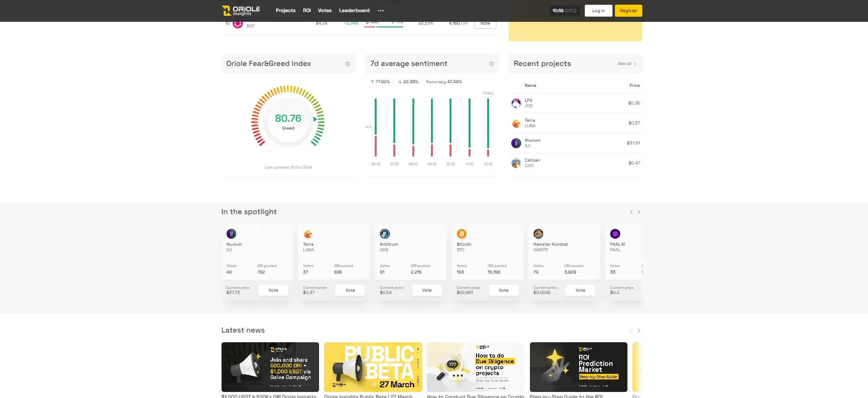Click the Catizen icon in Recent projects

(516, 163)
